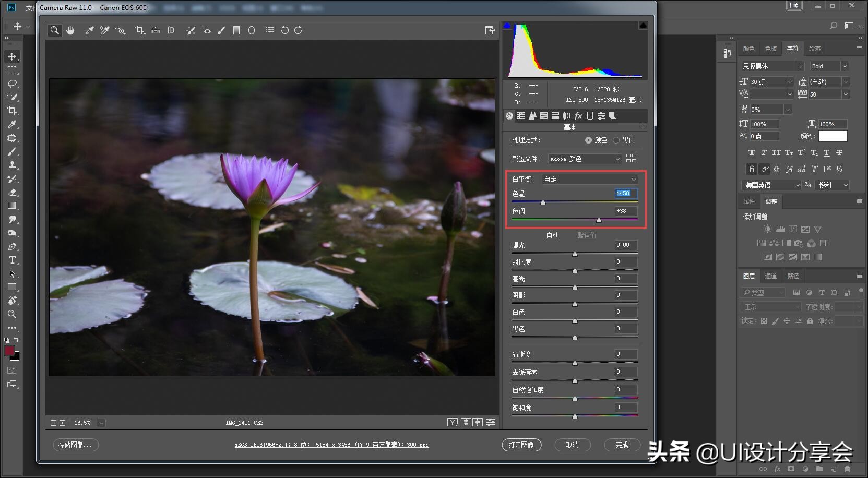The width and height of the screenshot is (868, 478).
Task: Pick the White Balance eyedropper tool
Action: click(89, 30)
